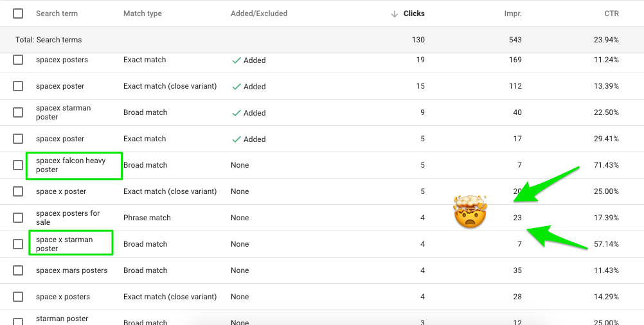The width and height of the screenshot is (644, 325).
Task: Click the green checkmark on spacex starman poster row
Action: 236,113
